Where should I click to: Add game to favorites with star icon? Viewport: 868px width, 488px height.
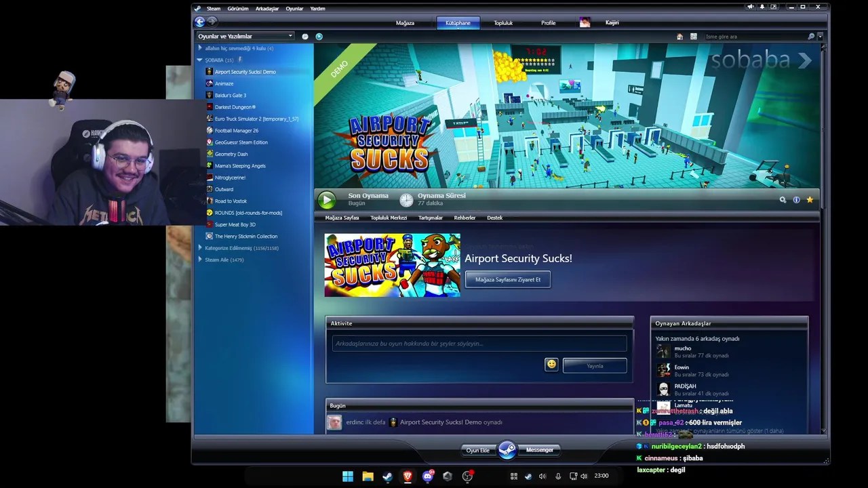[810, 200]
